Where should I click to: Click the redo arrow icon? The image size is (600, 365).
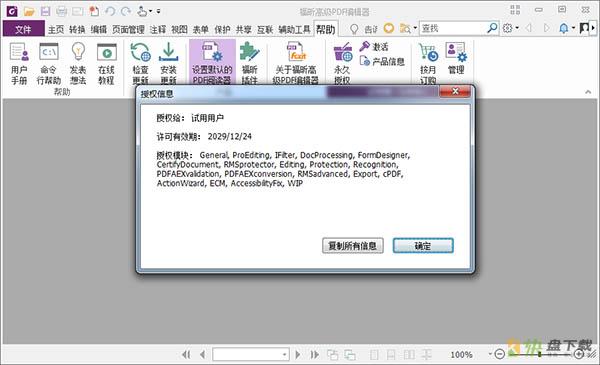tap(126, 11)
